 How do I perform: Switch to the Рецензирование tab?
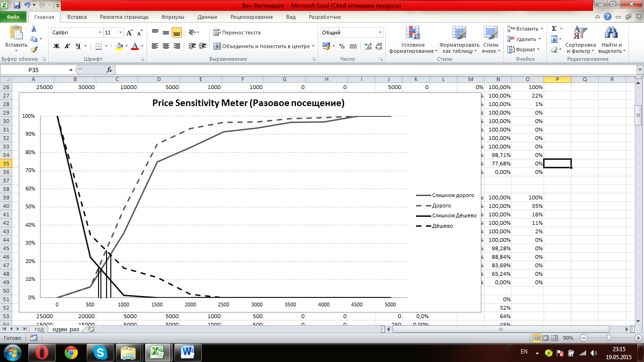click(x=252, y=17)
